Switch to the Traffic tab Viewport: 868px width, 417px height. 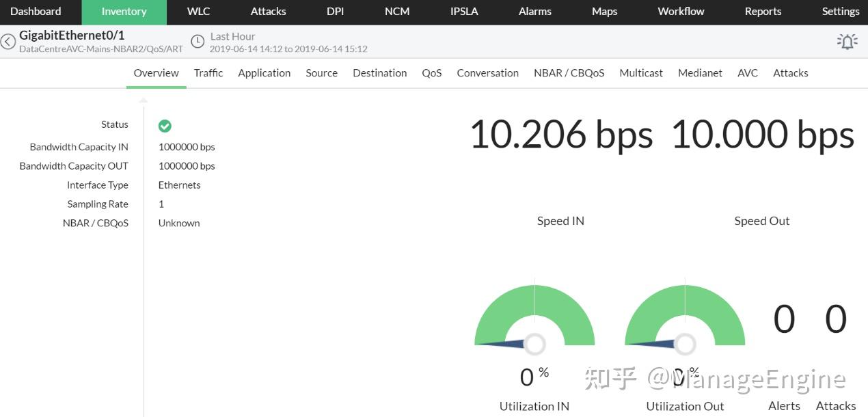coord(208,72)
